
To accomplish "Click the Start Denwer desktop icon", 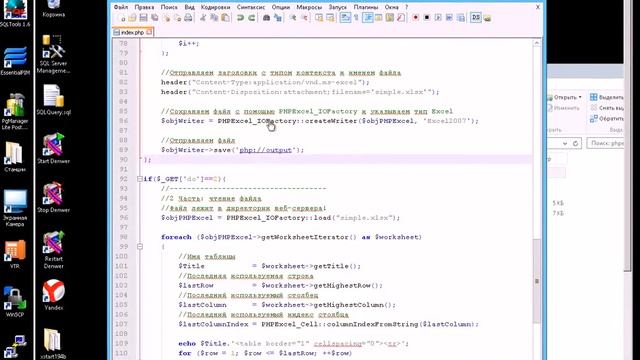I will coord(53,148).
